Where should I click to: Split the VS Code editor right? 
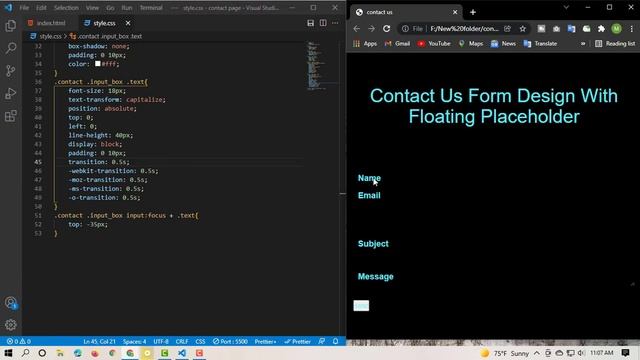(323, 23)
